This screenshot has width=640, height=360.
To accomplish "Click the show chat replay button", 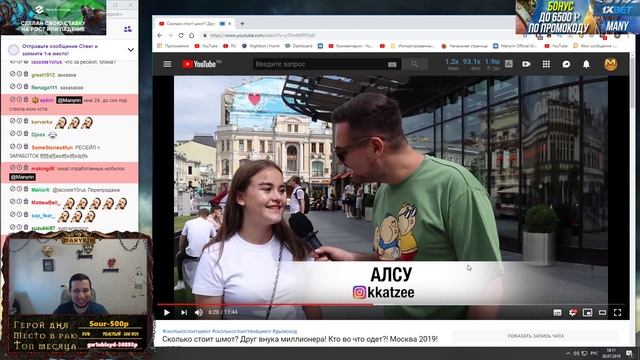I will pos(536,336).
